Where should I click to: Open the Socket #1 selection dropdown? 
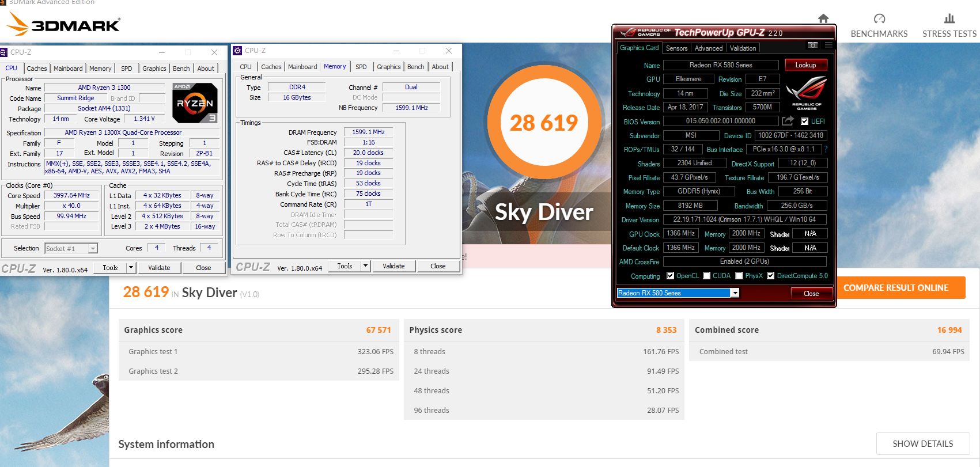(x=93, y=249)
